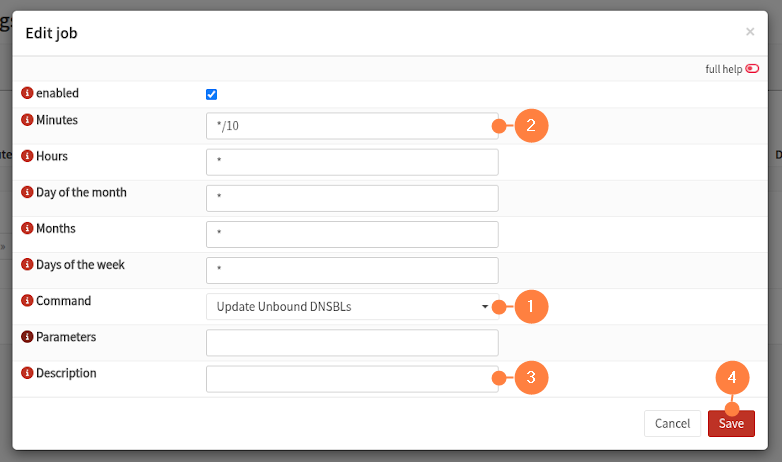This screenshot has width=782, height=462.
Task: Click the info icon beside Description
Action: pyautogui.click(x=27, y=374)
